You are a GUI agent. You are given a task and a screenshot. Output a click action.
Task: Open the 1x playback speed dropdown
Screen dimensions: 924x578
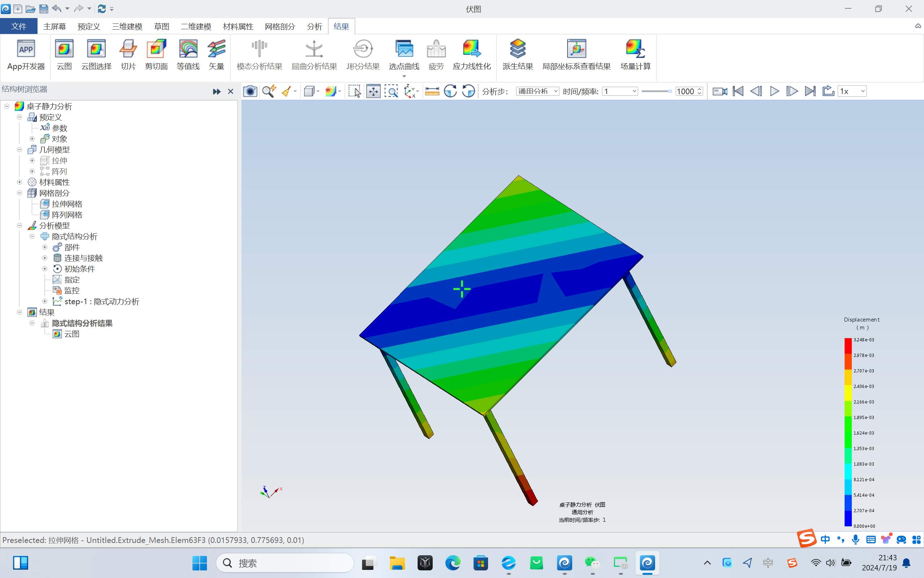pos(852,91)
